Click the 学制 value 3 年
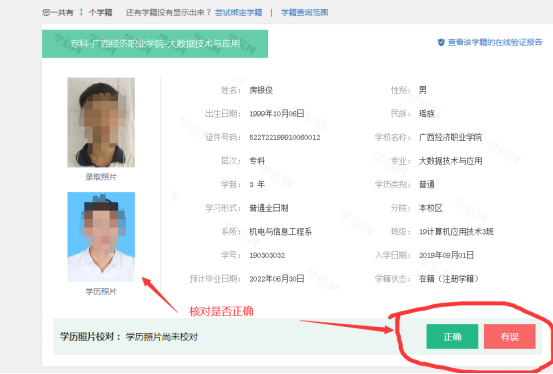 pyautogui.click(x=257, y=185)
